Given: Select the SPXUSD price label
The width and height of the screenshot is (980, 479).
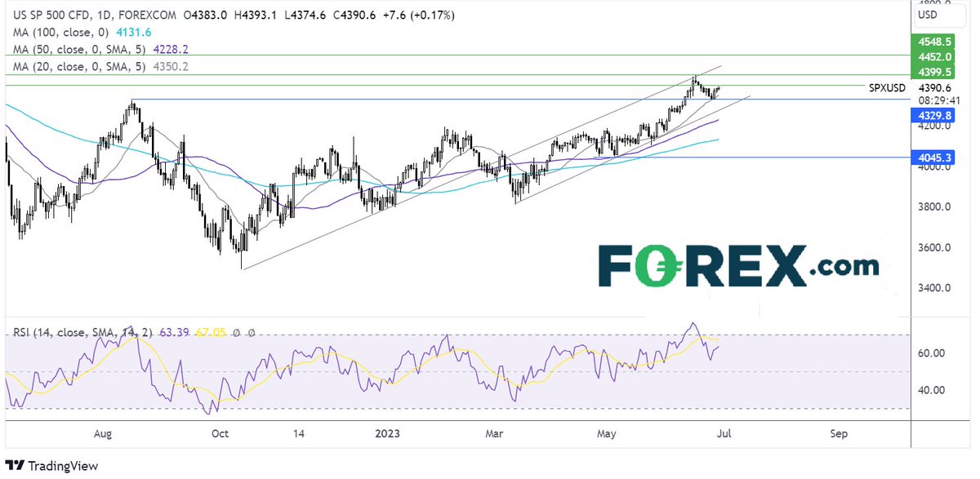Looking at the screenshot, I should point(887,87).
